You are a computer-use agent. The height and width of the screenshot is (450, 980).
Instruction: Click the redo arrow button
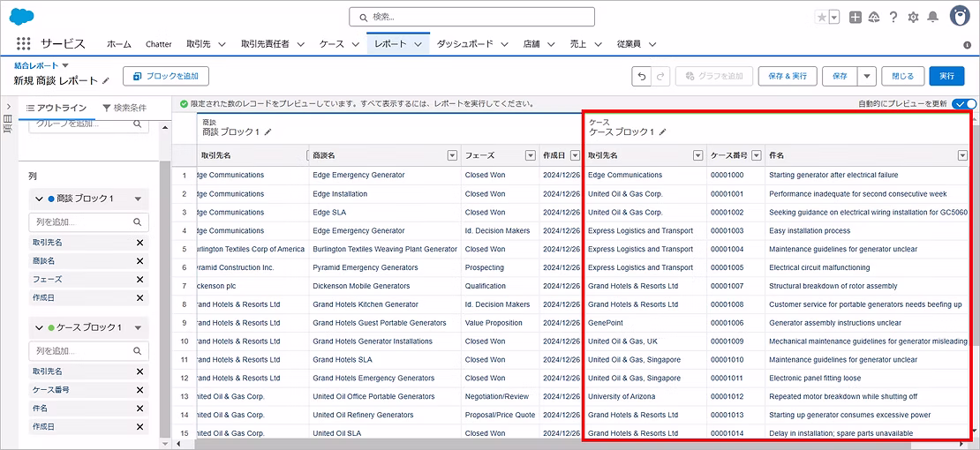[660, 76]
